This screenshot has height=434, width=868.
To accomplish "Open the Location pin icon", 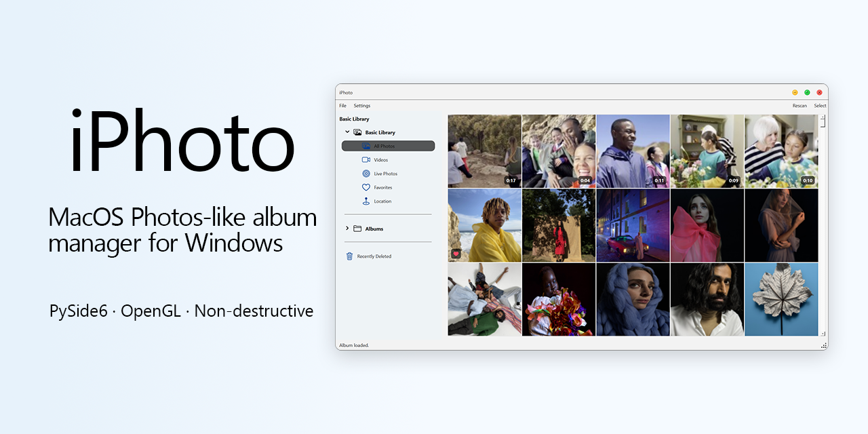I will tap(366, 201).
